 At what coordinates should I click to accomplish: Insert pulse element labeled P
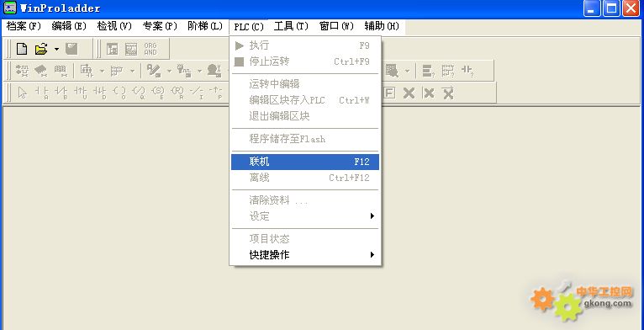216,93
